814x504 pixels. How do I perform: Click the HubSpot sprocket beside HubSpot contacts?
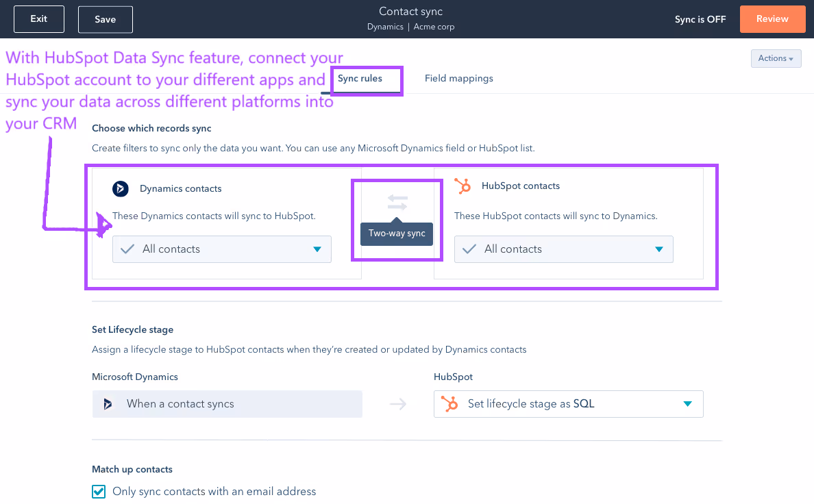(x=463, y=186)
